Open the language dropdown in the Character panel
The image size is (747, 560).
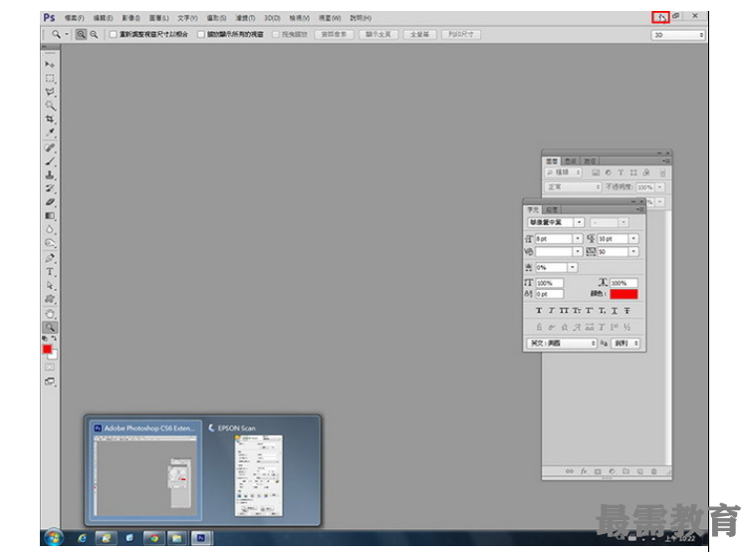pyautogui.click(x=562, y=343)
